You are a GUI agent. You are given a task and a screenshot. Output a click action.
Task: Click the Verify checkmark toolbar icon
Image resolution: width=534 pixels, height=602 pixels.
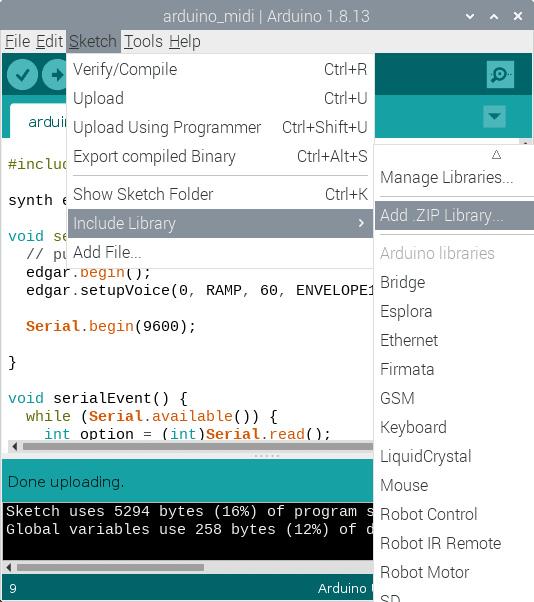[22, 74]
